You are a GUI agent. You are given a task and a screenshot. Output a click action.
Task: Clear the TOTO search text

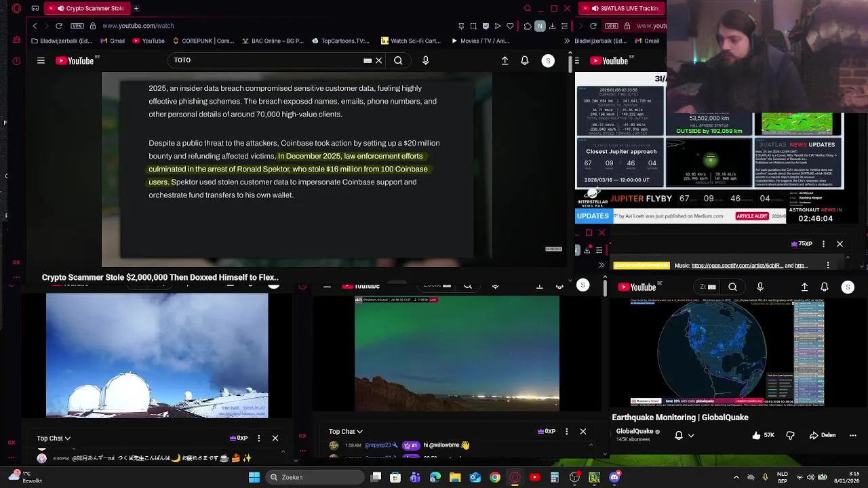click(378, 60)
